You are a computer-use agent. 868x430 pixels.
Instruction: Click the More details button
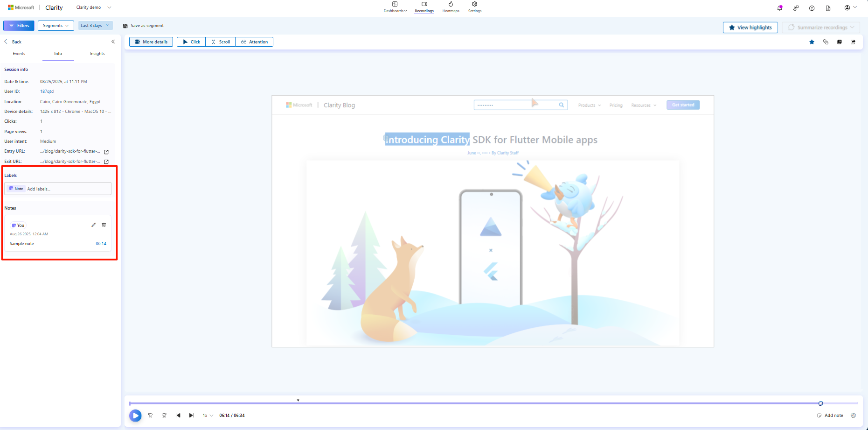[x=151, y=42]
